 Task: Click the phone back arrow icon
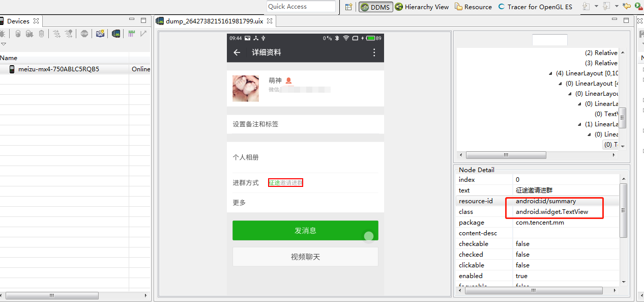pyautogui.click(x=237, y=52)
